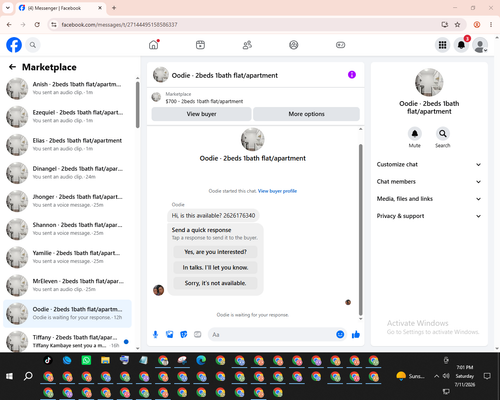Open Windows taskbar search

[28, 376]
